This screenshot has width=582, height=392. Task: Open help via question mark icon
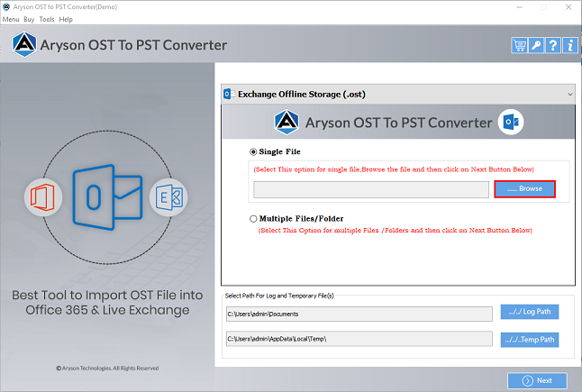tap(551, 45)
